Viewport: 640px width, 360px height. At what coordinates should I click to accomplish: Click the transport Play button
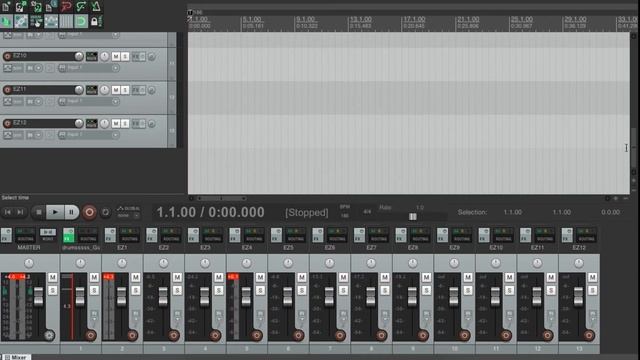pos(55,212)
